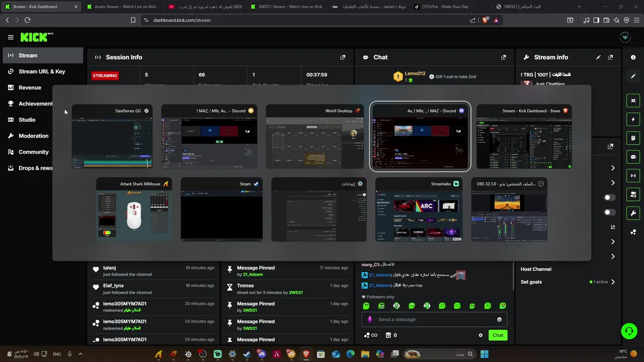The width and height of the screenshot is (644, 362).
Task: Click the three-dots cluster icon in the right rail
Action: coord(633,232)
